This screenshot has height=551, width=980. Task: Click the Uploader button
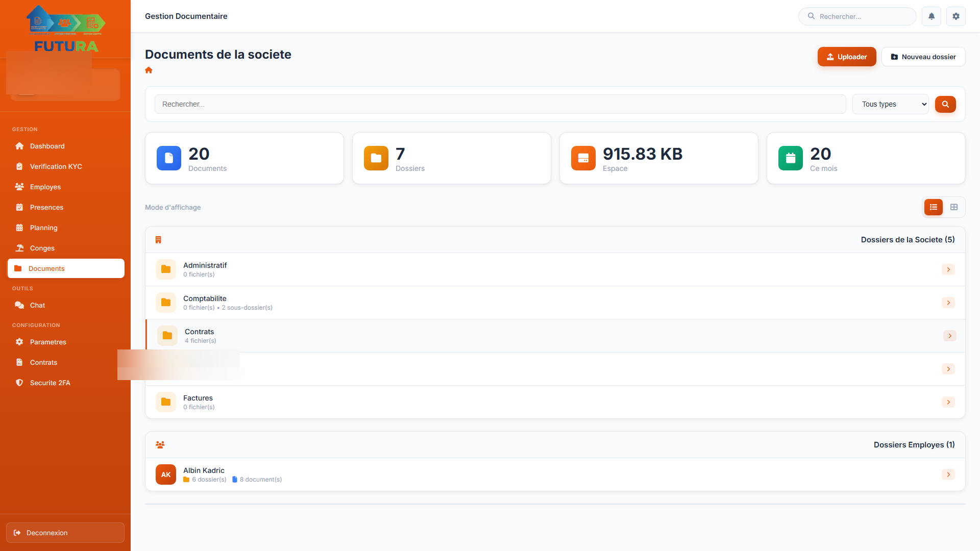(846, 57)
